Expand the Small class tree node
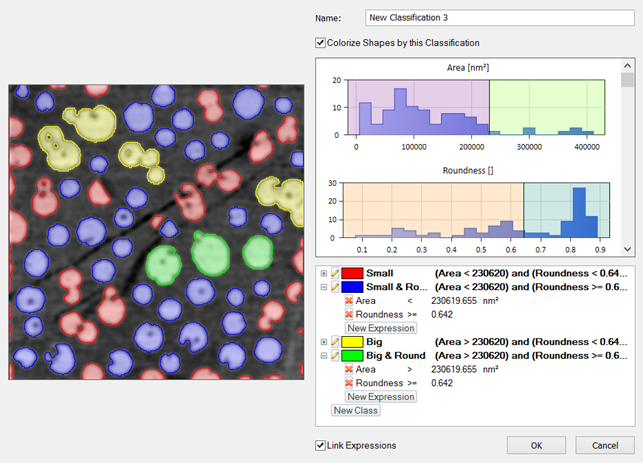Image resolution: width=643 pixels, height=463 pixels. [324, 273]
